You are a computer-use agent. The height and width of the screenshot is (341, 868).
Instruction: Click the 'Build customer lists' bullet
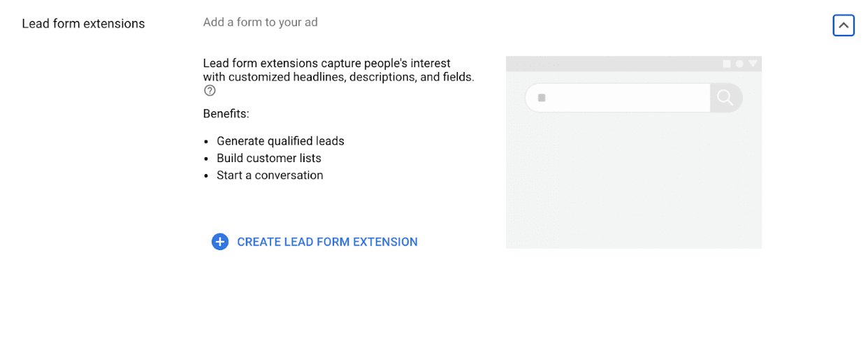coord(269,158)
